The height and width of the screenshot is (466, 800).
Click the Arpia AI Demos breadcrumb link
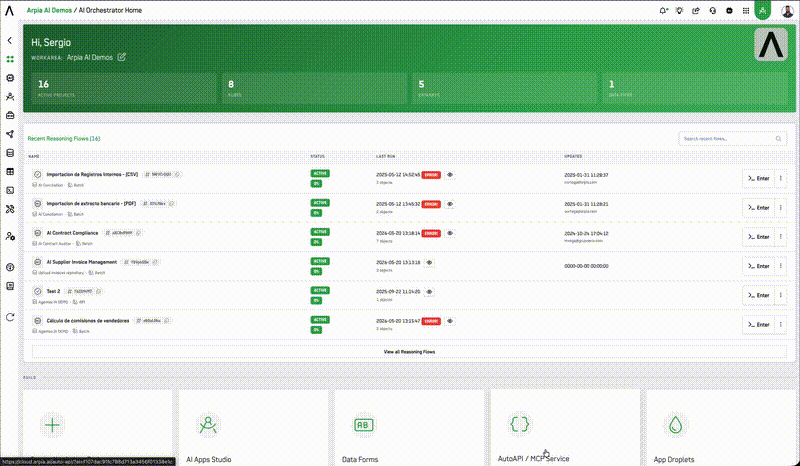[x=49, y=10]
